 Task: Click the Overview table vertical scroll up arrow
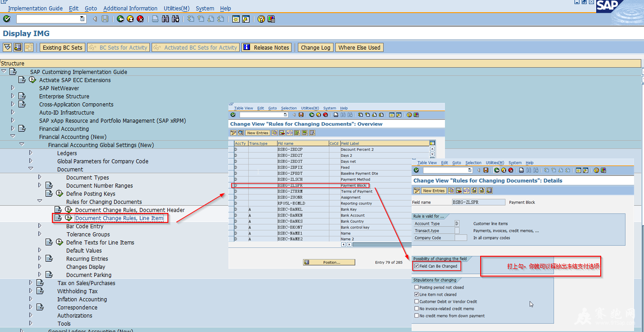[x=432, y=149]
